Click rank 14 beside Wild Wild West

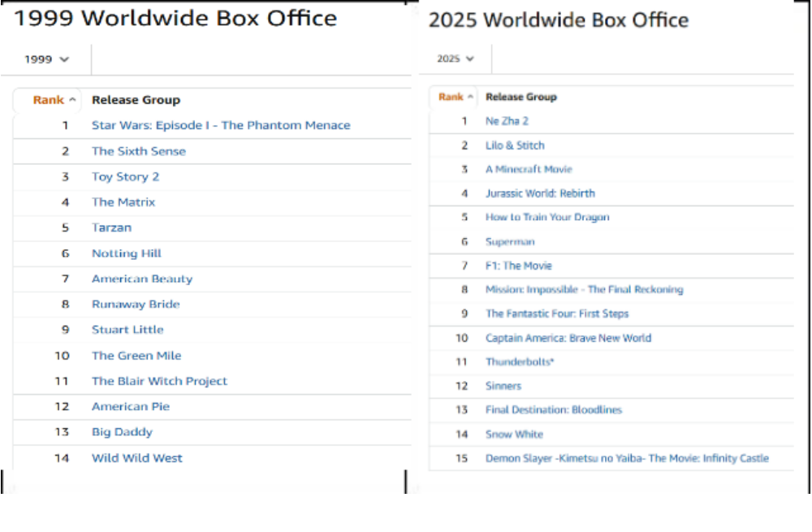[62, 458]
